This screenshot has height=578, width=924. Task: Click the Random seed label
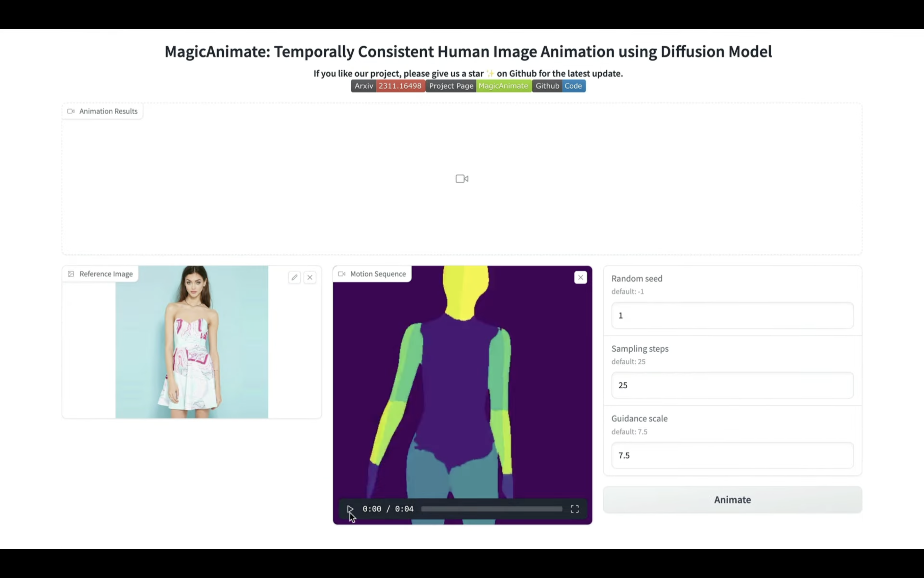coord(637,279)
